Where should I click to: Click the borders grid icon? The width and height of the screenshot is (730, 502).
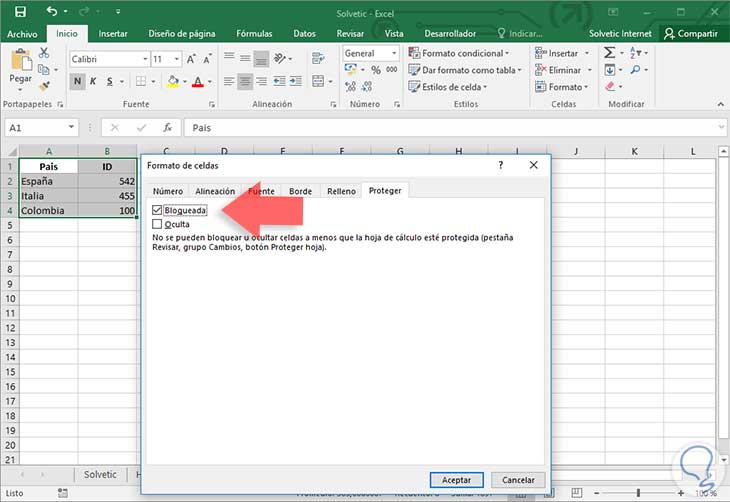(141, 81)
